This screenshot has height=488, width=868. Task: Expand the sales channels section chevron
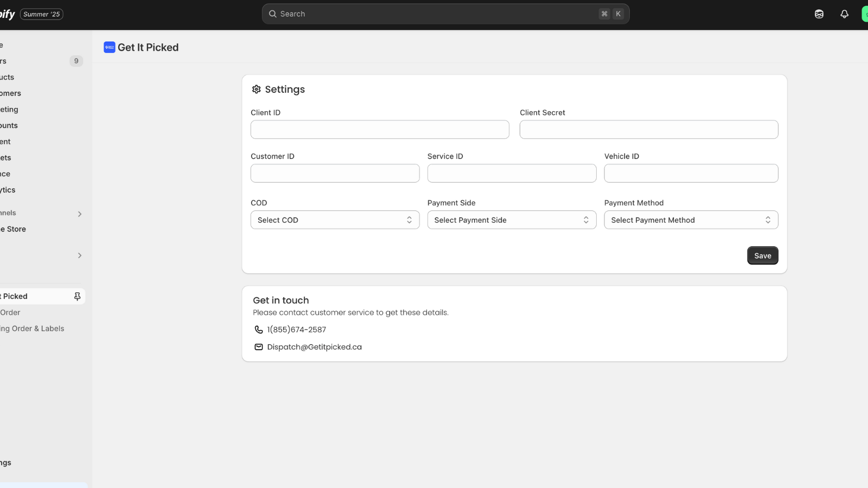pyautogui.click(x=80, y=214)
